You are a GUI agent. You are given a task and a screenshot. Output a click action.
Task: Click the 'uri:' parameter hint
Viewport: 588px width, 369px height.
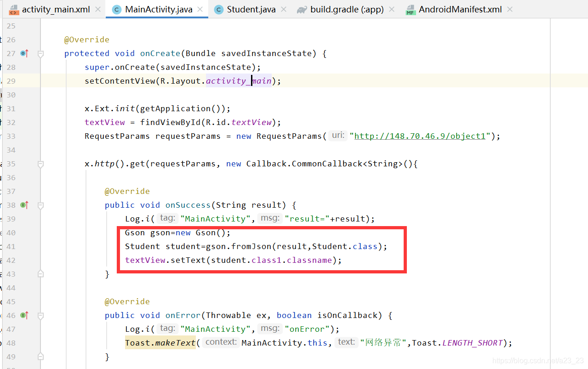(x=338, y=136)
